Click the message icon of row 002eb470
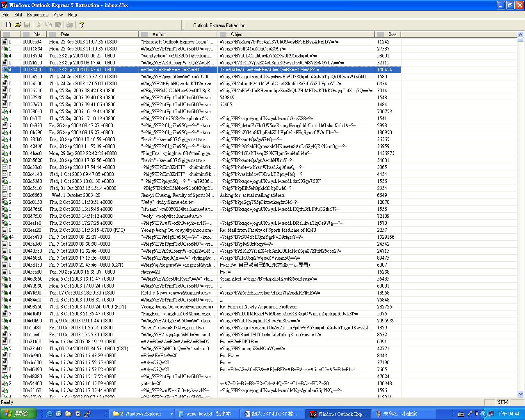Image resolution: width=525 pixels, height=420 pixels. (x=5, y=237)
